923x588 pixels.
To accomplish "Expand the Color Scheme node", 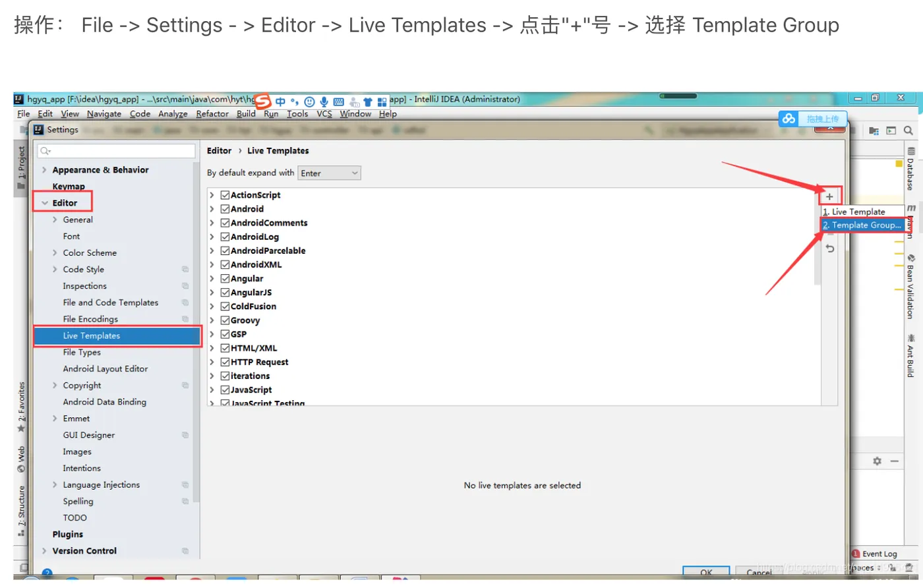I will (55, 252).
